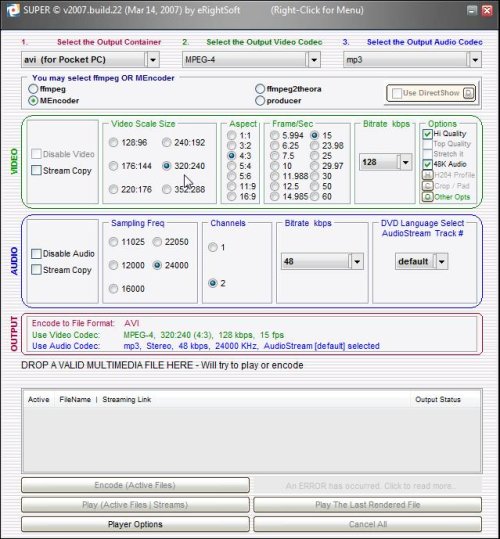Viewport: 500px width, 539px height.
Task: Click the Other Opts icon button
Action: point(427,197)
